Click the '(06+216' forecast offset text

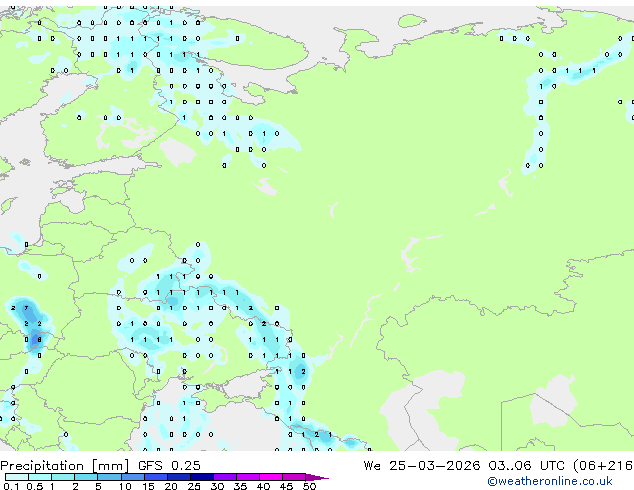coord(603,466)
